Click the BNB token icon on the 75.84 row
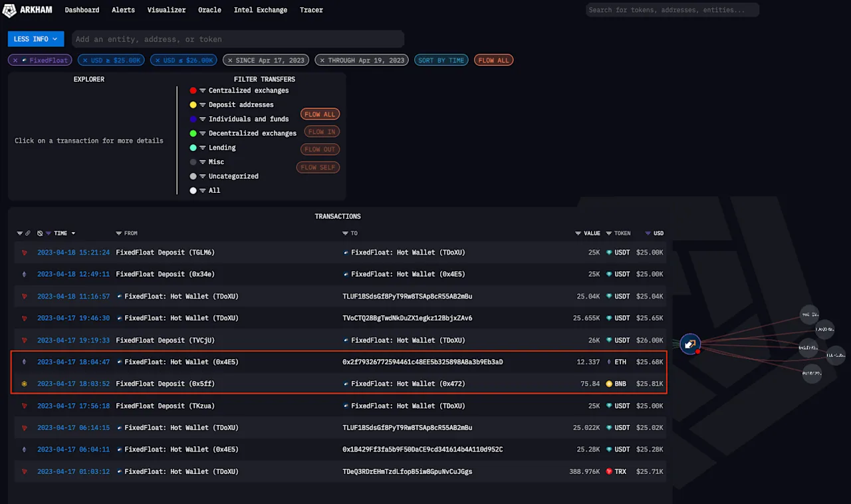Image resolution: width=851 pixels, height=504 pixels. point(609,384)
